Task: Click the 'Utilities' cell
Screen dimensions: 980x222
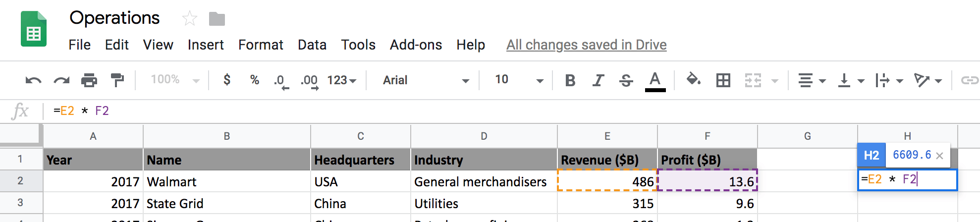Action: point(484,203)
